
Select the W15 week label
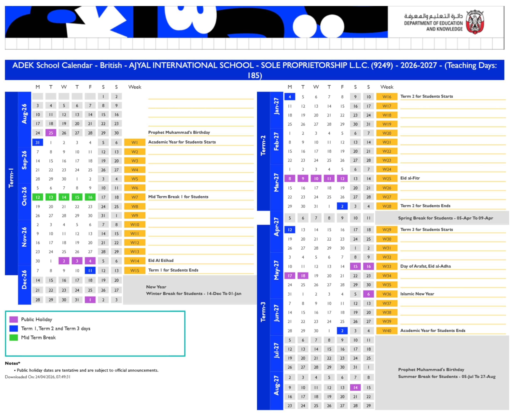[x=135, y=271]
